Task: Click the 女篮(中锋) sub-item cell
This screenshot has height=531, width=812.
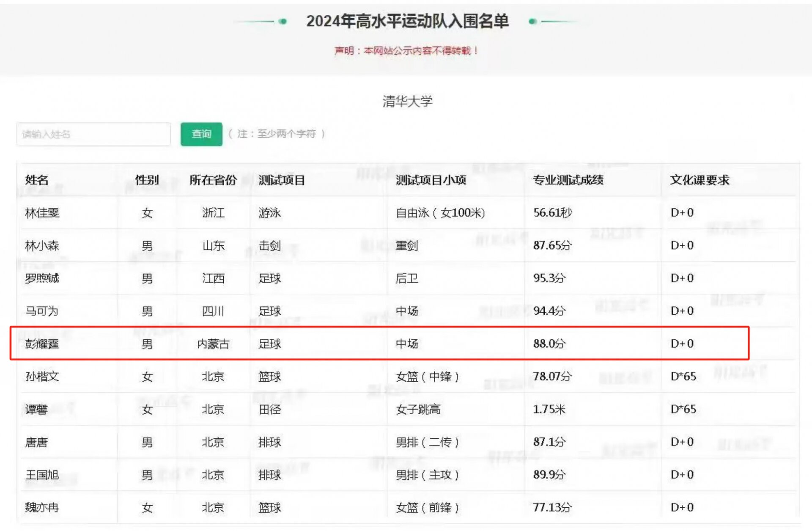Action: click(x=428, y=377)
